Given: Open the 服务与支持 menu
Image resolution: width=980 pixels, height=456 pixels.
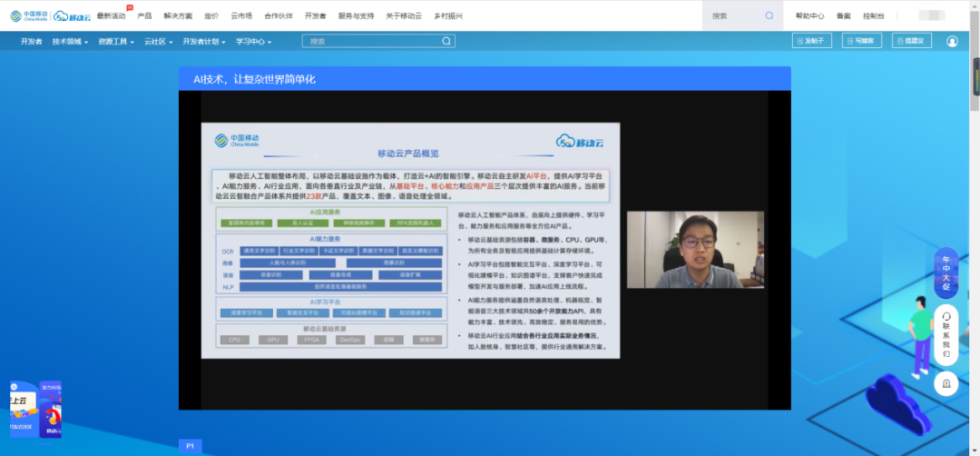Looking at the screenshot, I should coord(356,15).
